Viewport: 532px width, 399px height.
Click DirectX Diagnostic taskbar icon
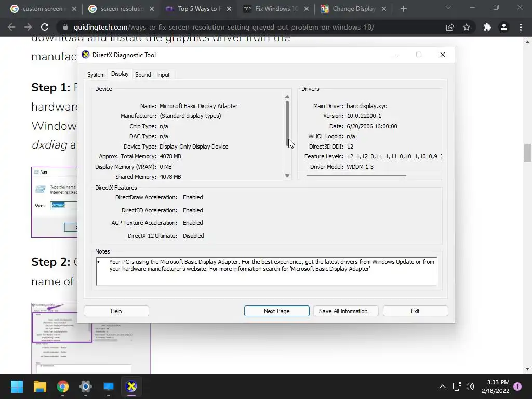point(131,387)
